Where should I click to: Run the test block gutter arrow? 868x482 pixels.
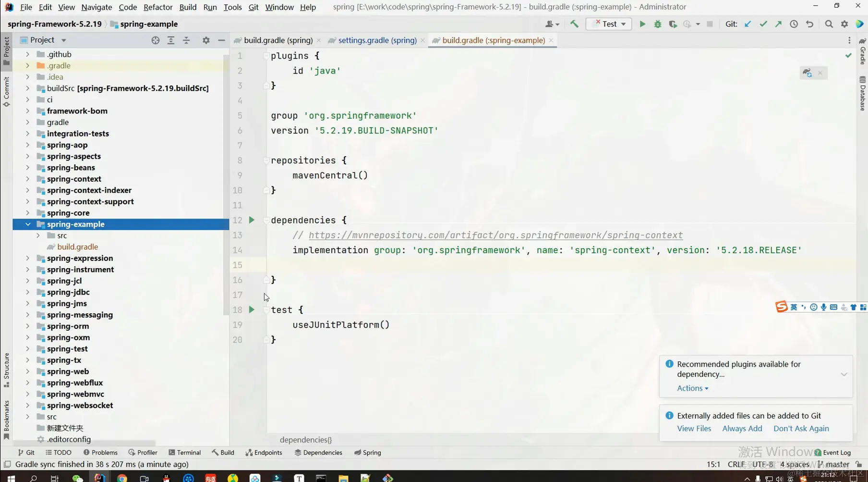coord(252,310)
